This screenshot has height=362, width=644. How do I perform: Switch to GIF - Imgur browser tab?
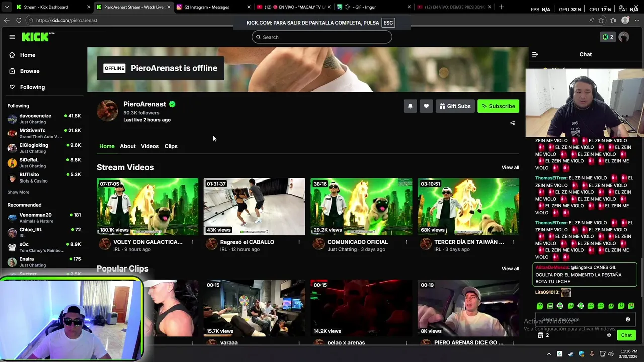373,7
